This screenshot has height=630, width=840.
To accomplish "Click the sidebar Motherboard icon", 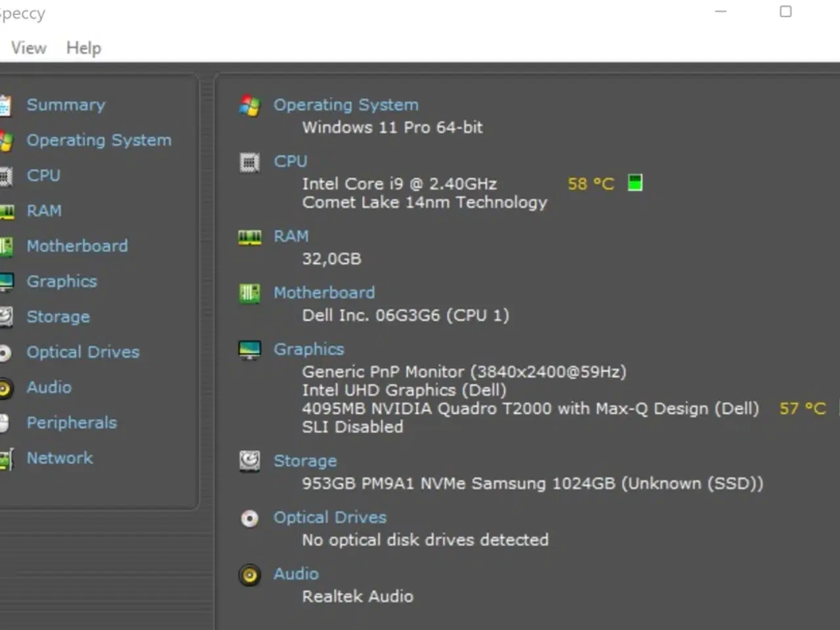I will point(5,247).
